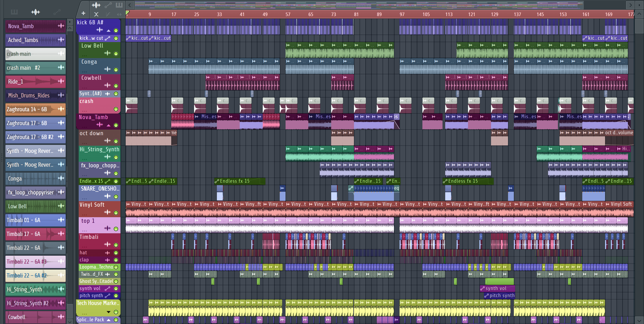
Task: Click the picker panel scroll-up chevron
Action: pyautogui.click(x=70, y=28)
